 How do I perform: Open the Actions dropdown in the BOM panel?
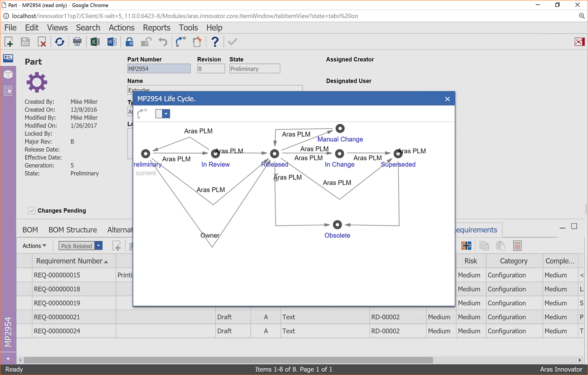33,246
